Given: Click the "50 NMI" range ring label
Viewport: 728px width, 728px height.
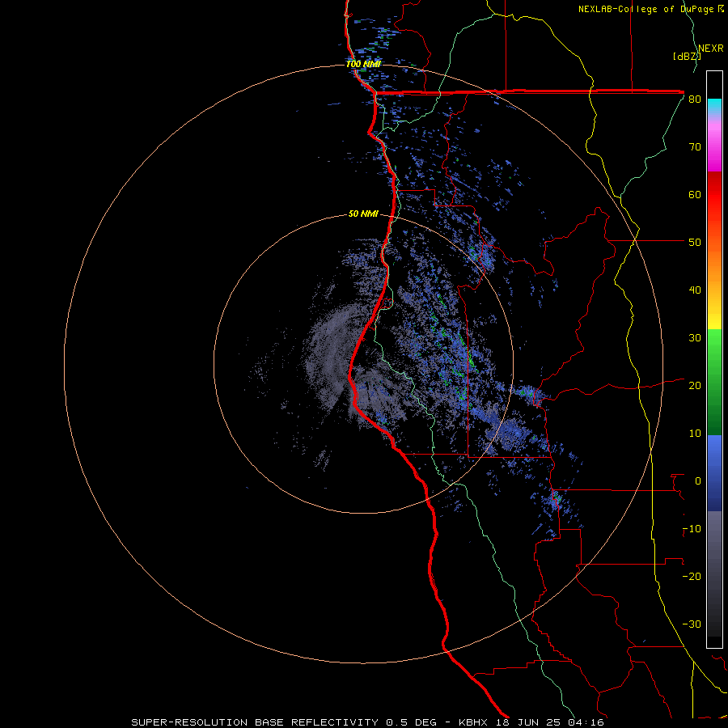Looking at the screenshot, I should point(363,214).
